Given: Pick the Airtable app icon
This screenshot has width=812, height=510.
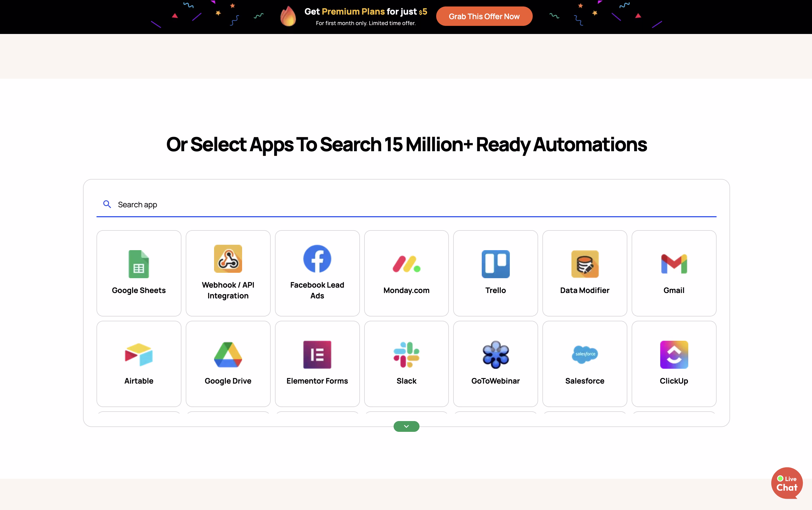Looking at the screenshot, I should [x=139, y=354].
